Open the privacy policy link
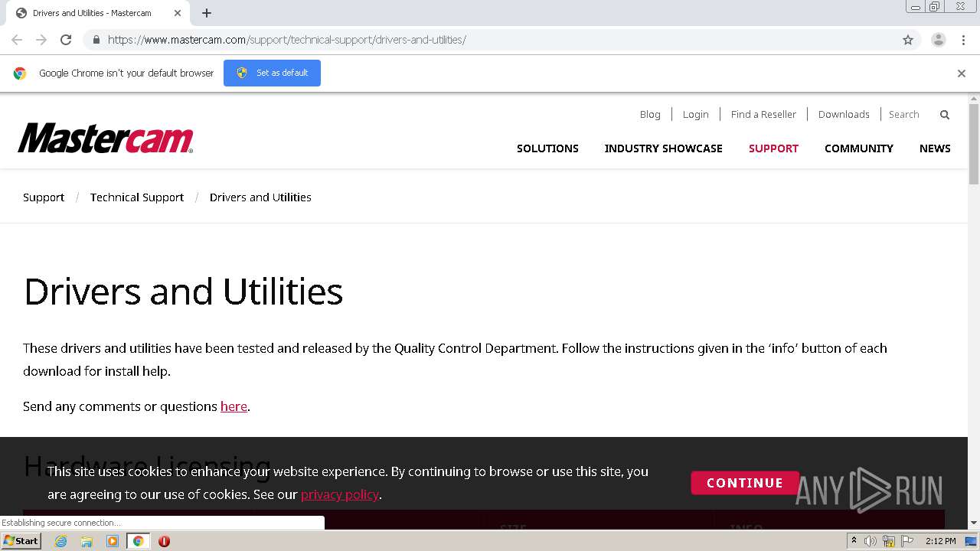 (340, 494)
